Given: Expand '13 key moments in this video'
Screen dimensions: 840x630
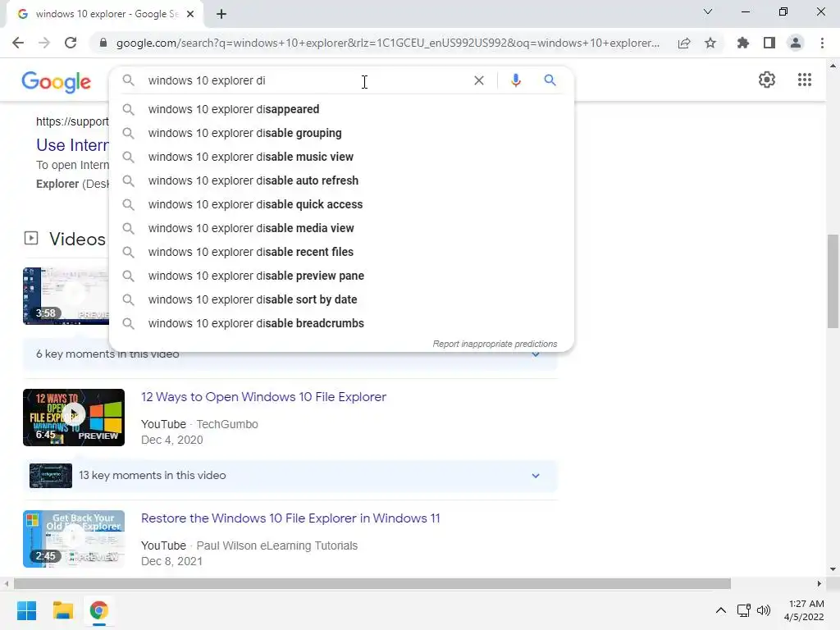Looking at the screenshot, I should [290, 476].
